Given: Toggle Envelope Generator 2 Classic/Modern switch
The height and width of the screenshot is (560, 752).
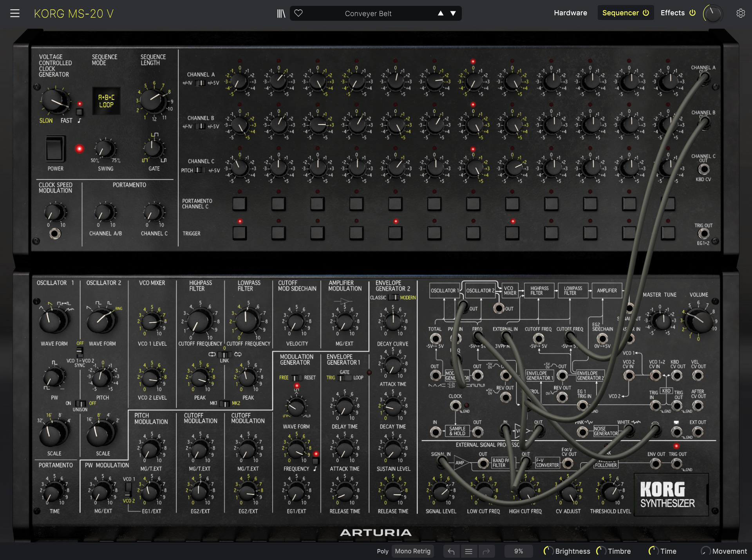Looking at the screenshot, I should coord(393,297).
